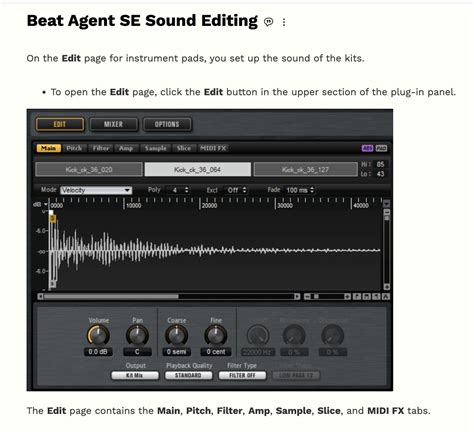The height and width of the screenshot is (432, 474).
Task: Click the Fine value field 0 cent
Action: click(x=216, y=352)
